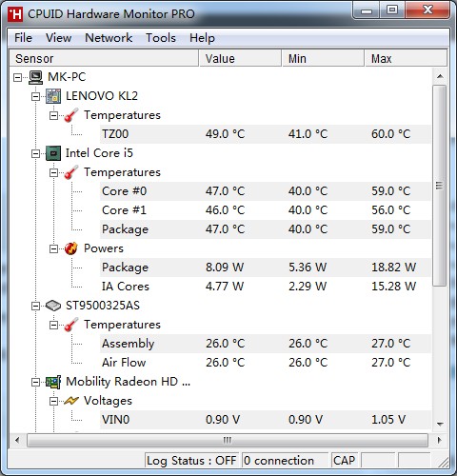The height and width of the screenshot is (476, 457).
Task: Click the Sensor column header
Action: (x=104, y=58)
